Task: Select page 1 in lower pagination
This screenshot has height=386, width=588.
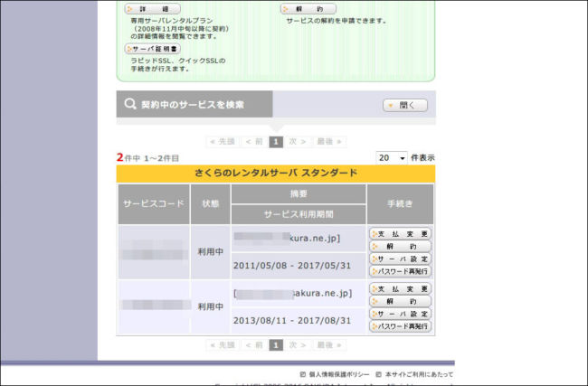Action: pyautogui.click(x=276, y=345)
